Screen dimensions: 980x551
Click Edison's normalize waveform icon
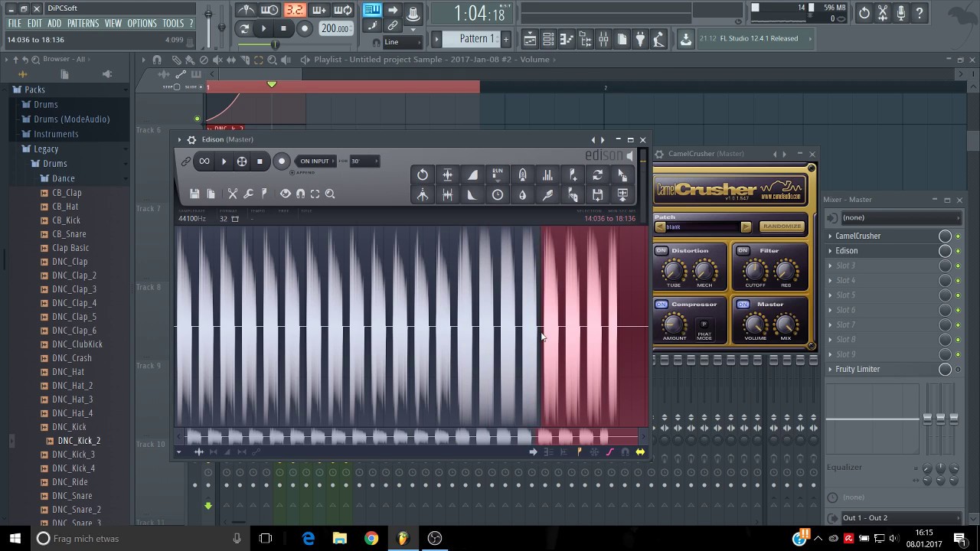(448, 175)
